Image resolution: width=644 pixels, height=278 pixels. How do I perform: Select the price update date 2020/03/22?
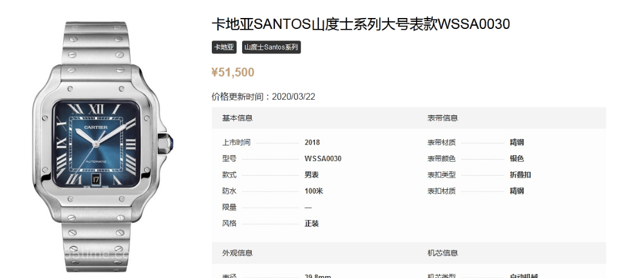294,97
